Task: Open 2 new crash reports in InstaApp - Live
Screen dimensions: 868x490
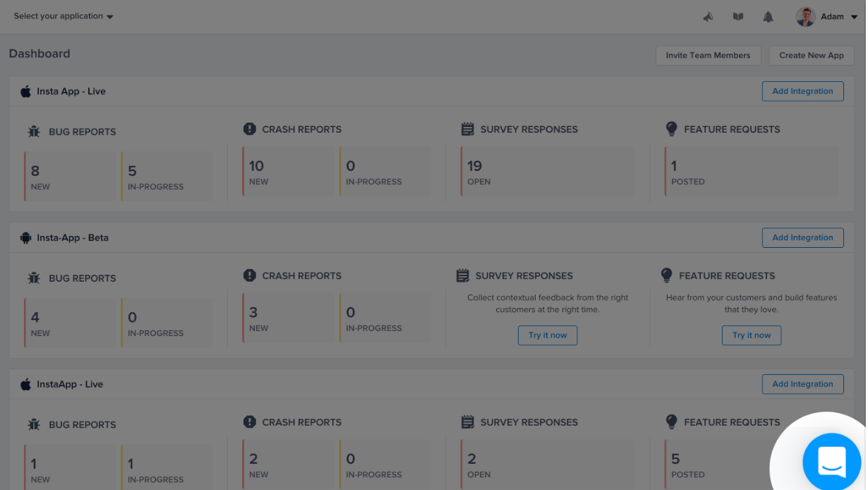Action: [287, 465]
